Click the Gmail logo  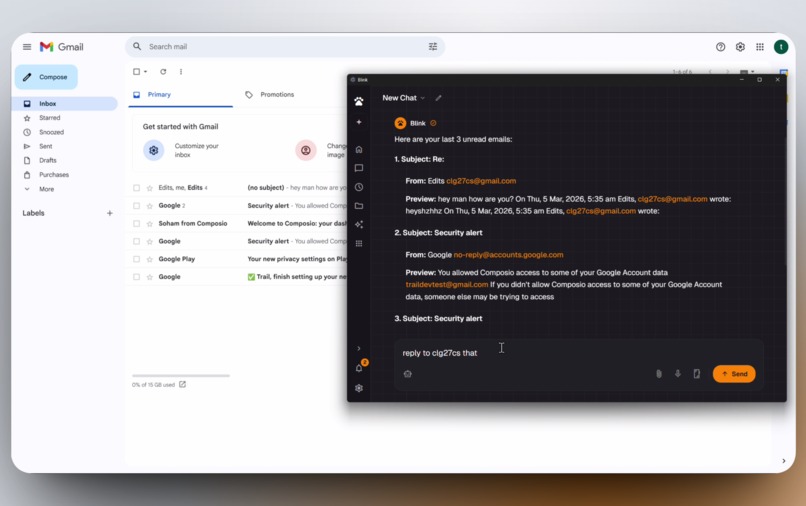[x=61, y=47]
